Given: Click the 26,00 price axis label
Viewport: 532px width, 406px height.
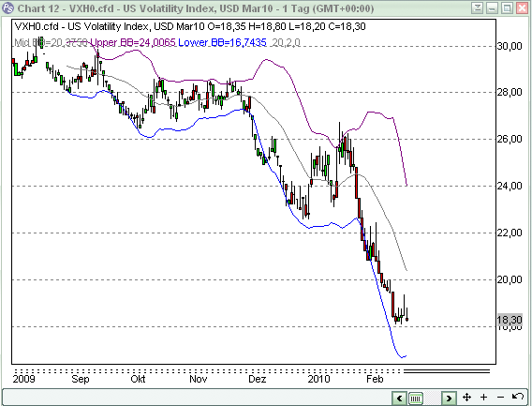Looking at the screenshot, I should (510, 140).
